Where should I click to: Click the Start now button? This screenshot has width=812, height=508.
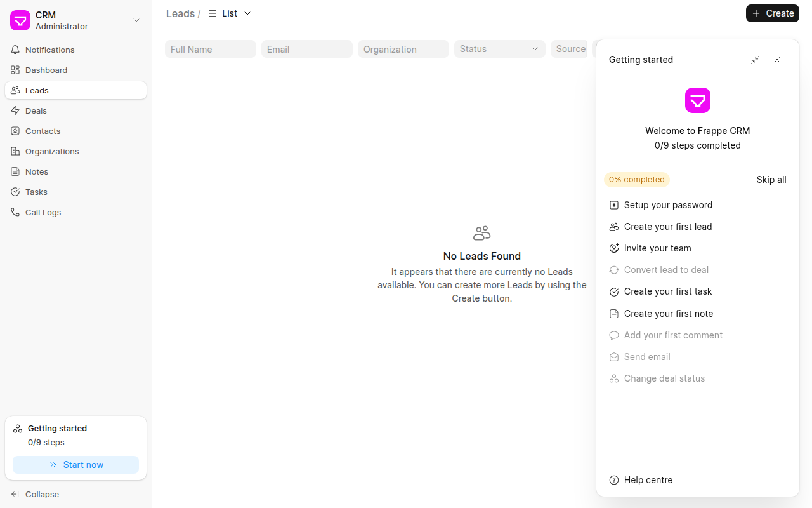click(75, 465)
